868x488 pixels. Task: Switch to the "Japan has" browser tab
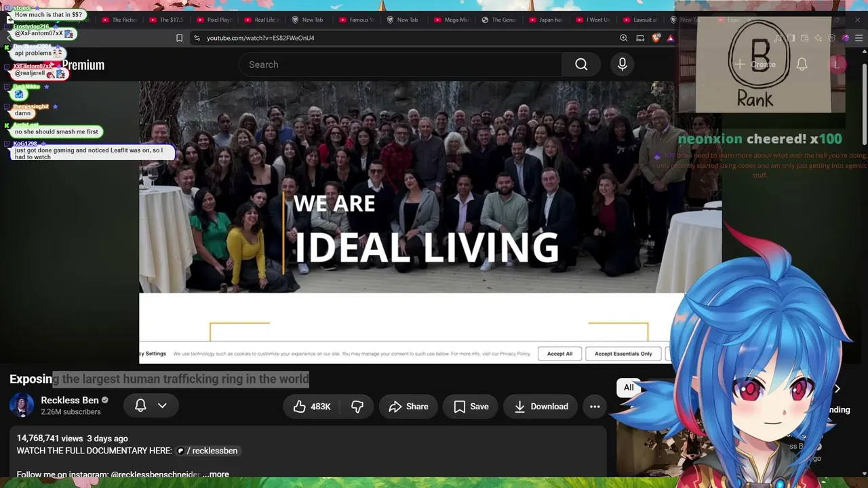click(547, 20)
